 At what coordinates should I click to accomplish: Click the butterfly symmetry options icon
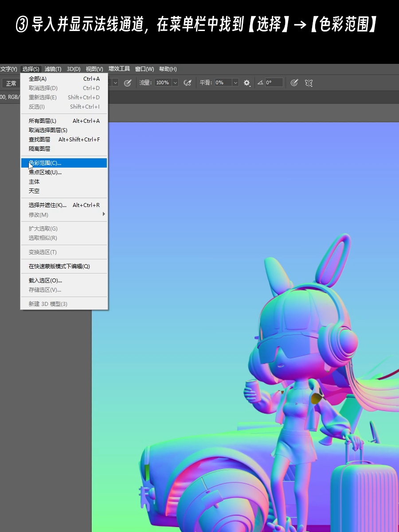(309, 83)
